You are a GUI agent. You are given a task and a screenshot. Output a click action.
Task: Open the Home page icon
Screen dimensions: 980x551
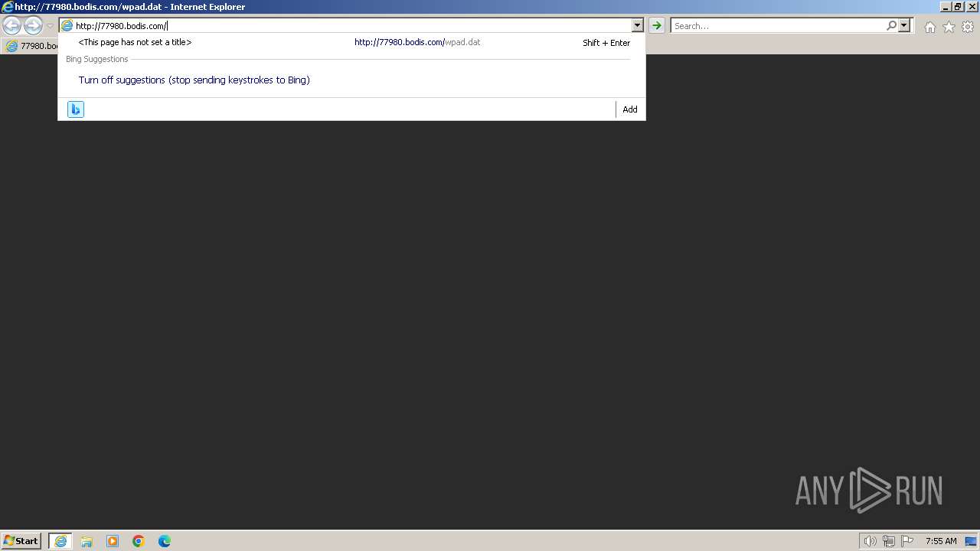click(x=929, y=27)
